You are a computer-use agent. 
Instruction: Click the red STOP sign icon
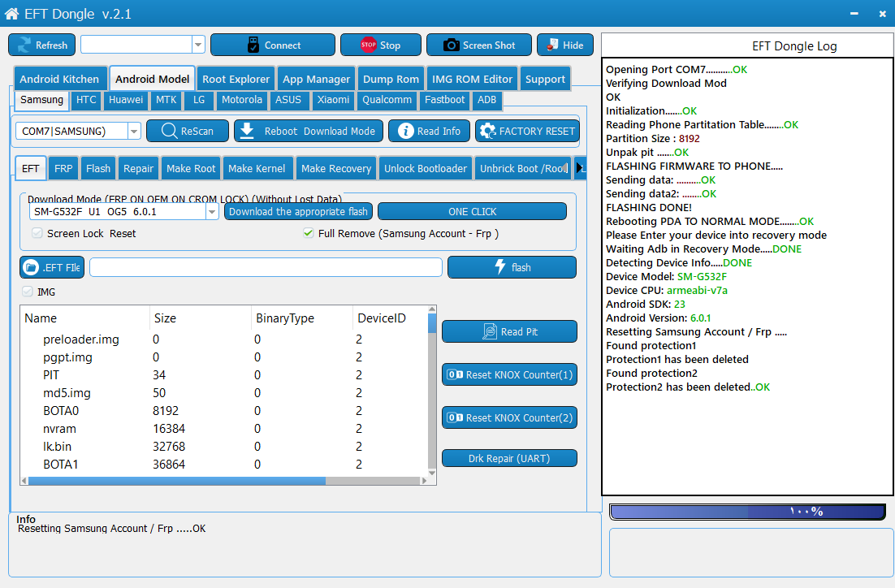(x=368, y=45)
